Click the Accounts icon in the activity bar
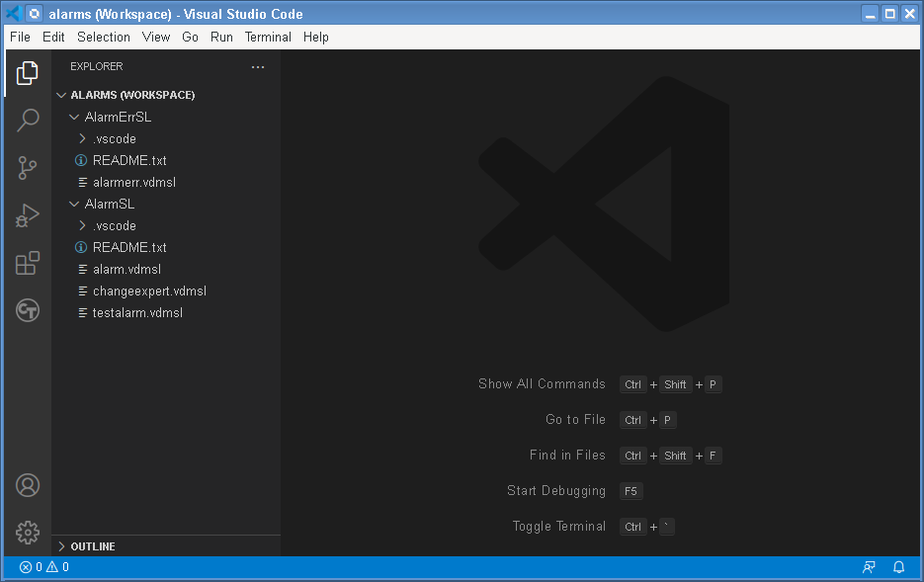The height and width of the screenshot is (582, 924). click(27, 485)
